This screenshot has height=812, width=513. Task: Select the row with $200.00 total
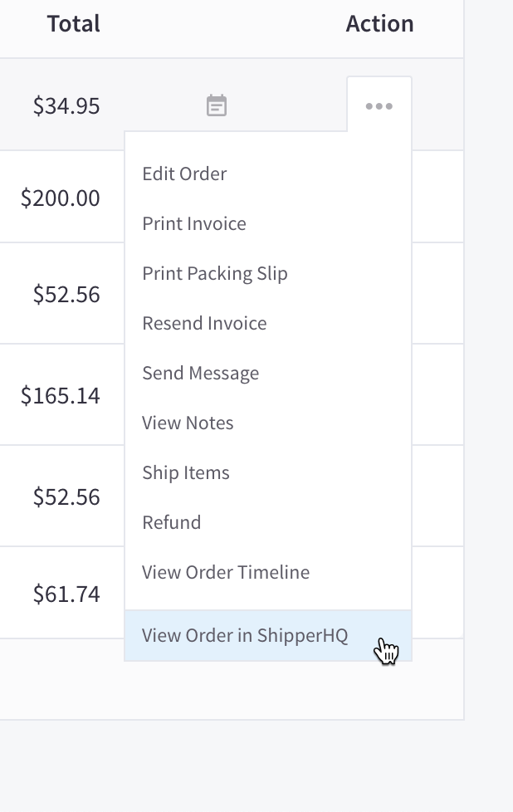pos(61,198)
